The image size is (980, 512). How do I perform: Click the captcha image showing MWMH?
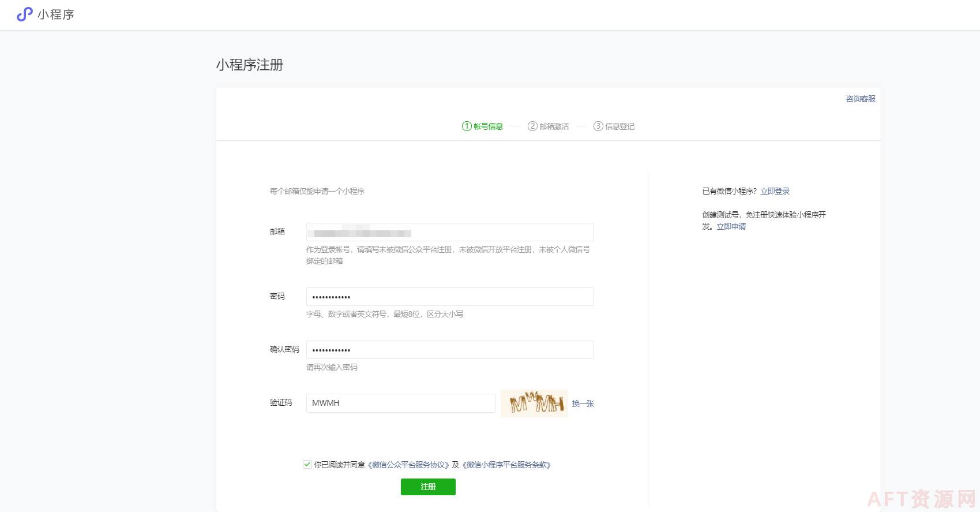pos(534,403)
